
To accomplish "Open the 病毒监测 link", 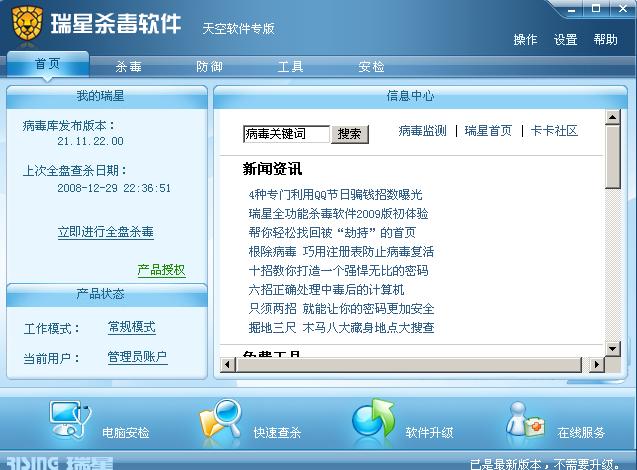I will [x=422, y=131].
